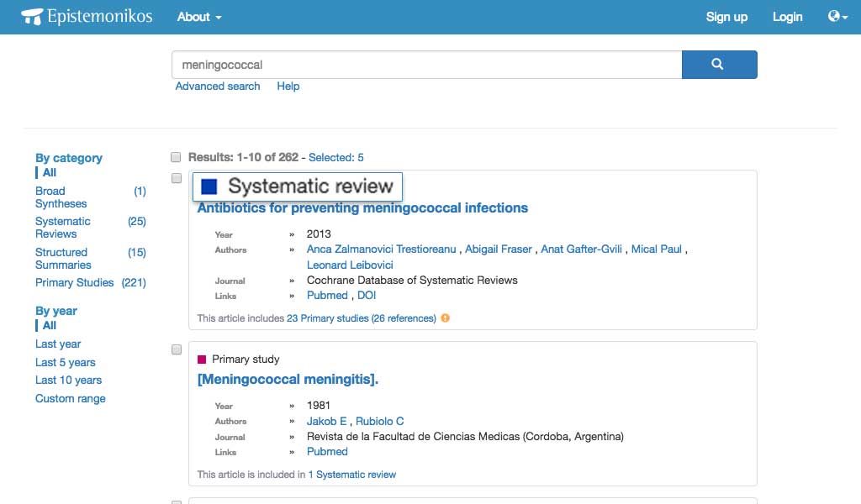
Task: Filter by Primary Studies category
Action: 74,283
